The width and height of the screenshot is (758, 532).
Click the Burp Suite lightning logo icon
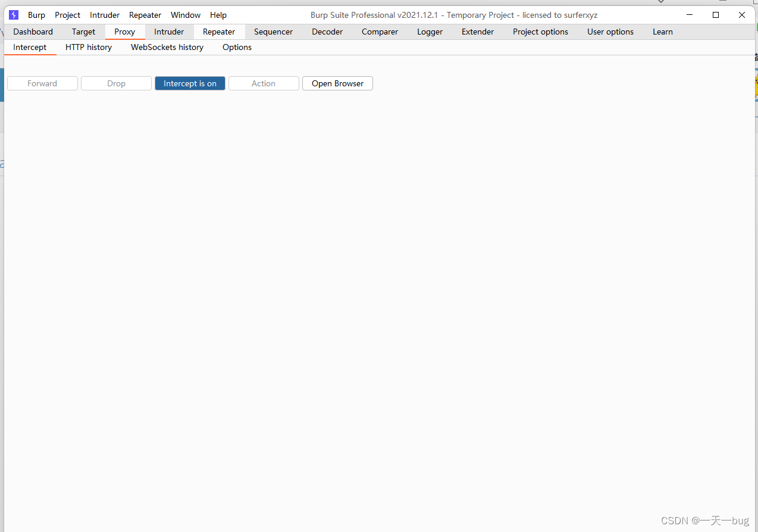(x=14, y=15)
